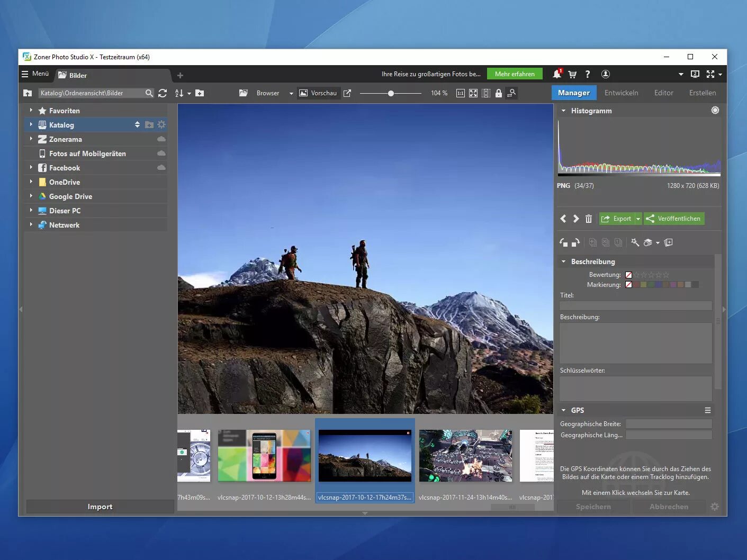
Task: Open the shopping cart icon
Action: [572, 74]
